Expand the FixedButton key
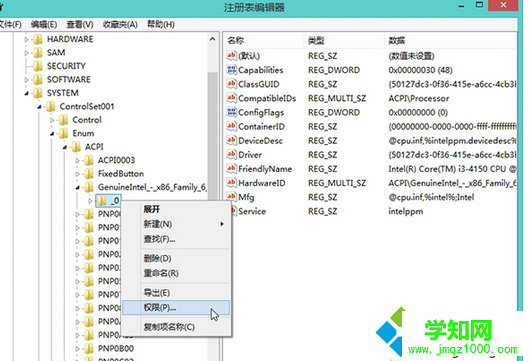 coord(78,174)
